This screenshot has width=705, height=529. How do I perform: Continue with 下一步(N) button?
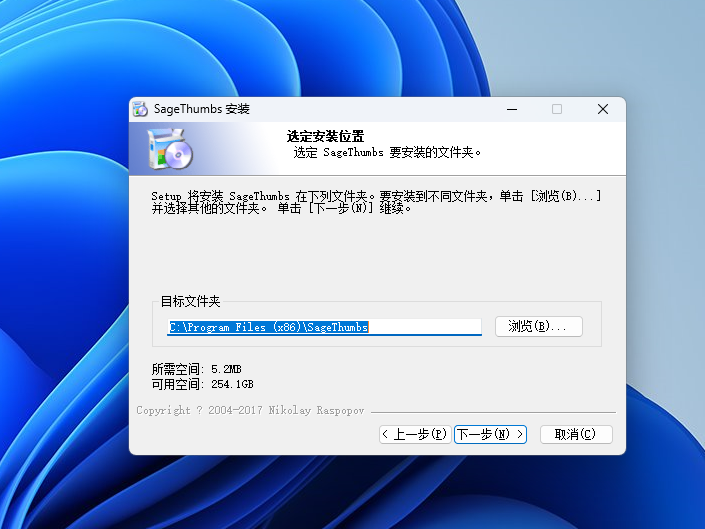coord(490,434)
